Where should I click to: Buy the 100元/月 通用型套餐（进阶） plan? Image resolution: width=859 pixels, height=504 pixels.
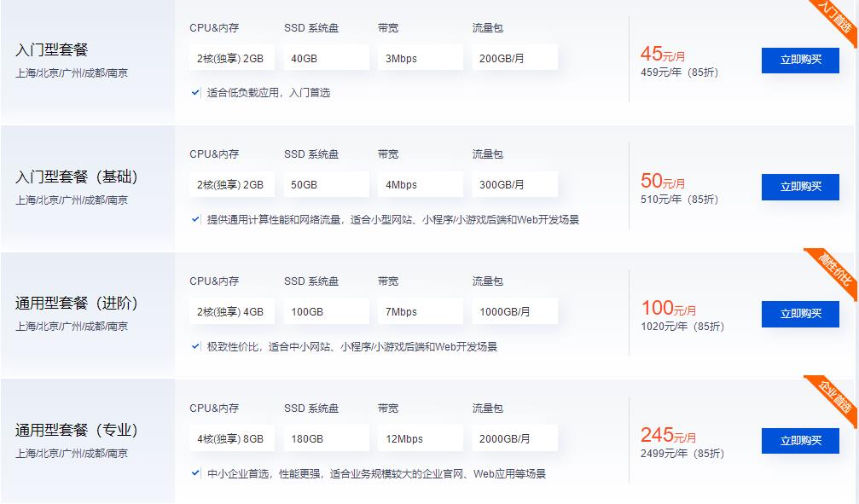click(800, 314)
